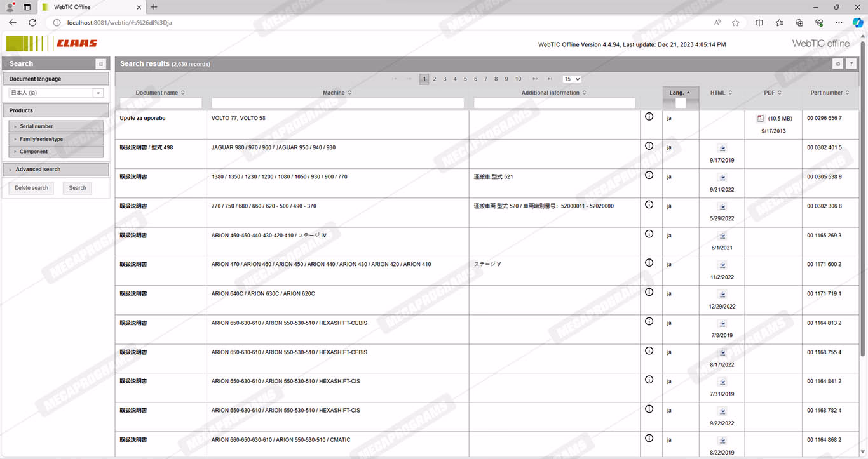
Task: Sort results by Machine column
Action: [337, 93]
